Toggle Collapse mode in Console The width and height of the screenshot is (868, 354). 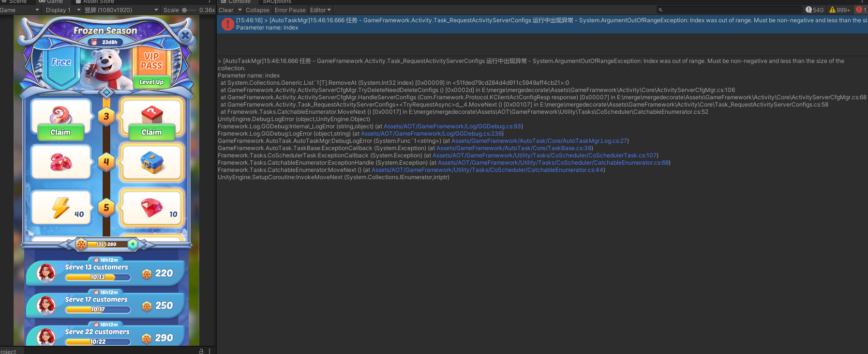coord(257,10)
